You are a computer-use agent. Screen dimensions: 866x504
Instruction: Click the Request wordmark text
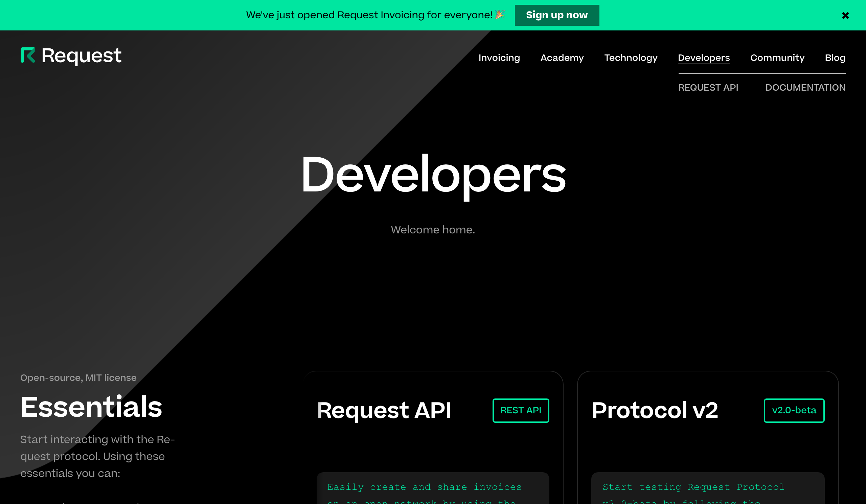pos(81,56)
